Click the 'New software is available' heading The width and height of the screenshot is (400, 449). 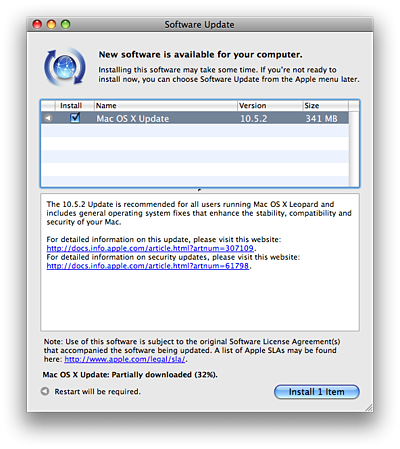click(200, 54)
